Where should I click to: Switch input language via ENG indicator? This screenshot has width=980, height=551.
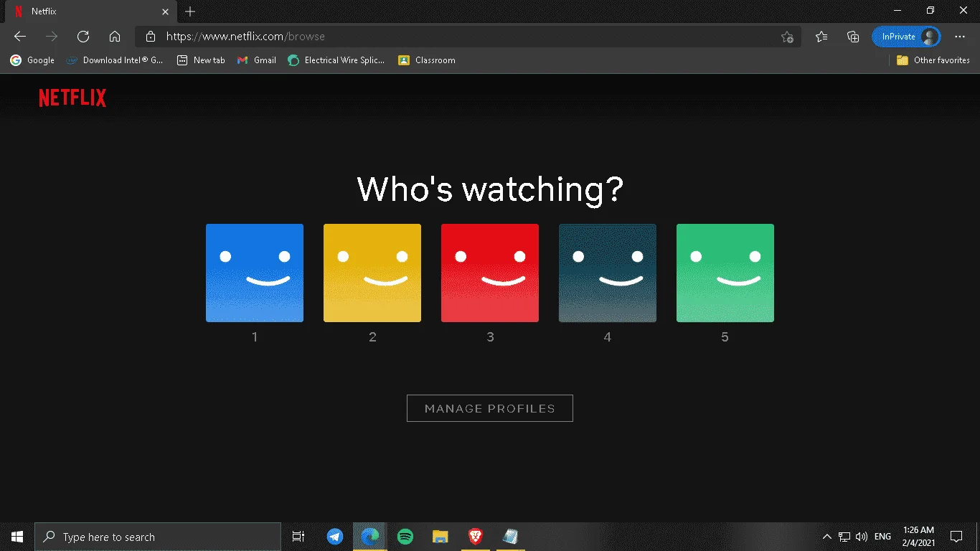click(883, 537)
